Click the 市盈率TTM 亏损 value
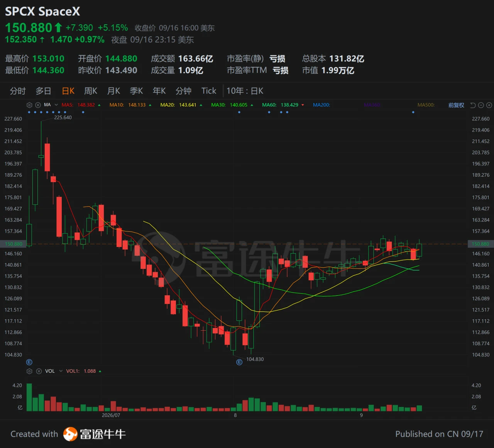This screenshot has height=448, width=494. 281,70
